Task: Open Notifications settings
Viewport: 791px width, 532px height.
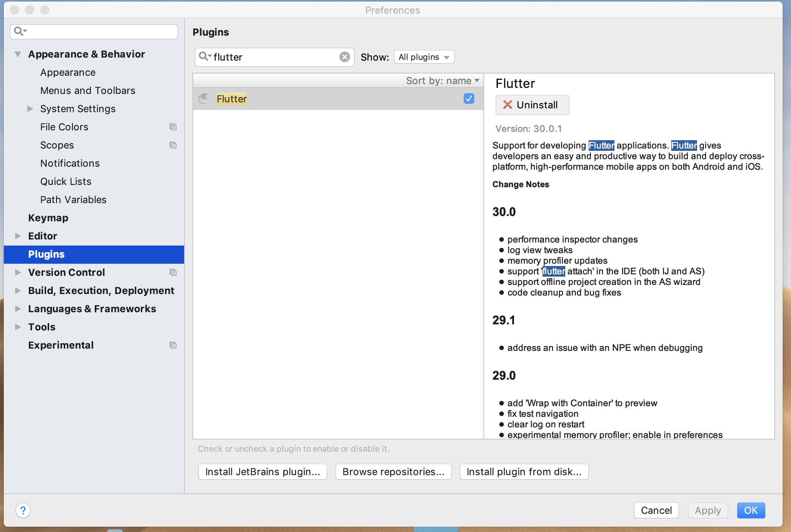Action: click(x=70, y=163)
